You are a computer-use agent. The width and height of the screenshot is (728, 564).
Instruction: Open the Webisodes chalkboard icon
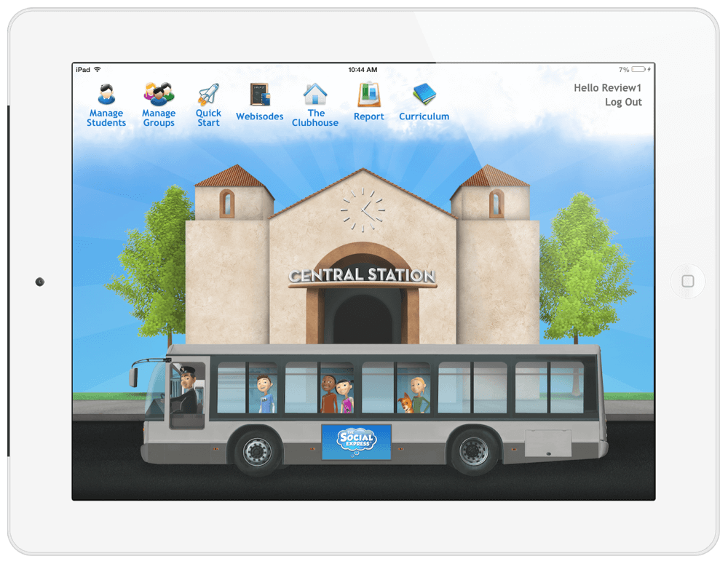tap(260, 95)
